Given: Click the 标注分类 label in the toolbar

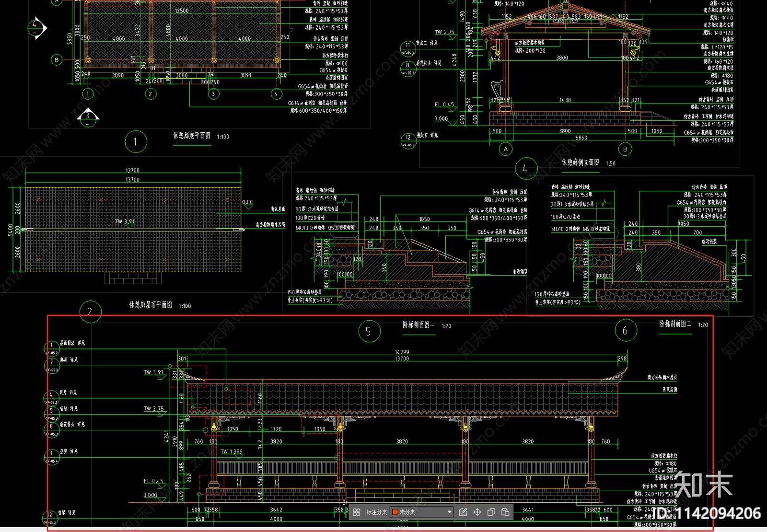Looking at the screenshot, I should coord(376,512).
